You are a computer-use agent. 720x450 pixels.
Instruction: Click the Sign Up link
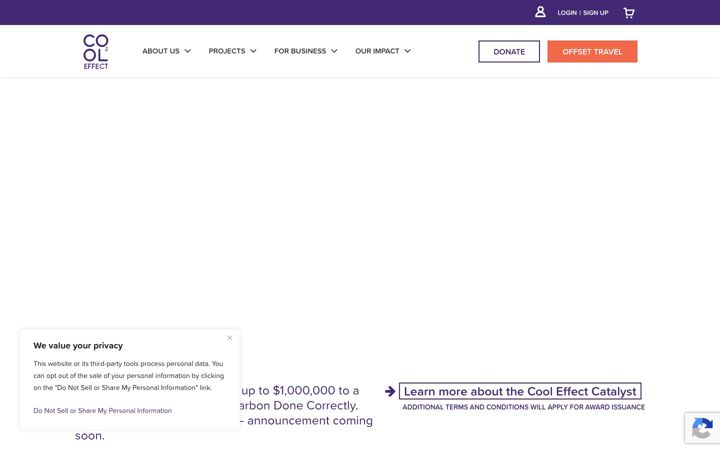coord(596,13)
